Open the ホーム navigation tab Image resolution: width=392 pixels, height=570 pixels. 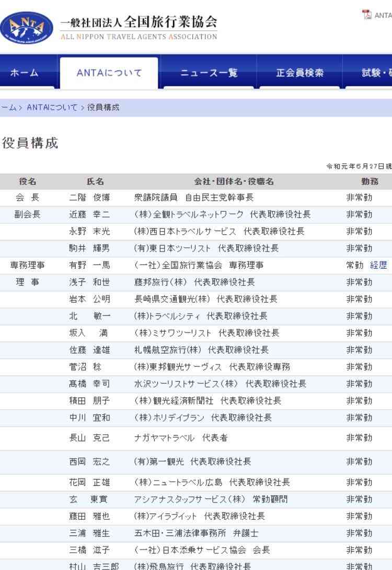(x=24, y=73)
